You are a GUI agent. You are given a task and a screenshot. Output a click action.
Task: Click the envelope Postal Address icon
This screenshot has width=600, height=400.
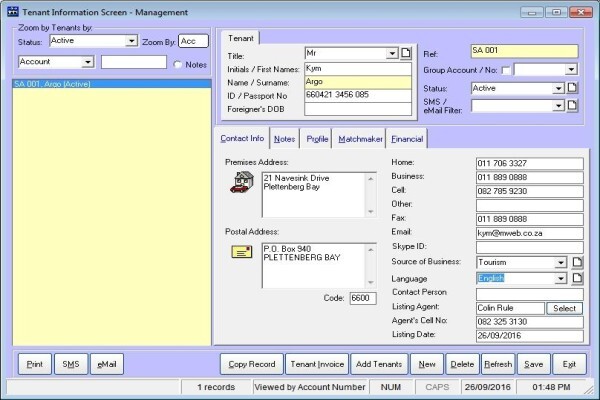242,251
